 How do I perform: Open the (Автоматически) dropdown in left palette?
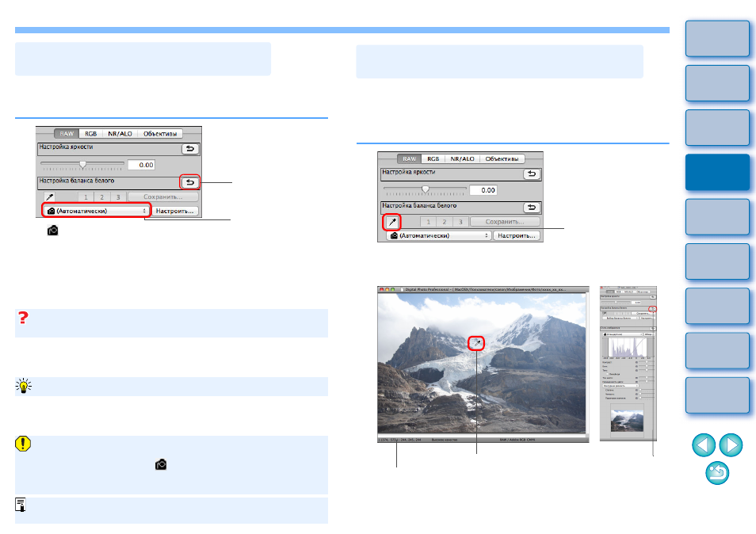[x=97, y=211]
